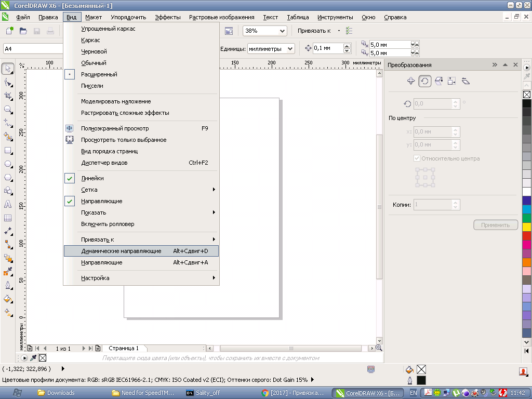
Task: Click the zoom navigator icon at scrollbar corner
Action: tap(379, 348)
